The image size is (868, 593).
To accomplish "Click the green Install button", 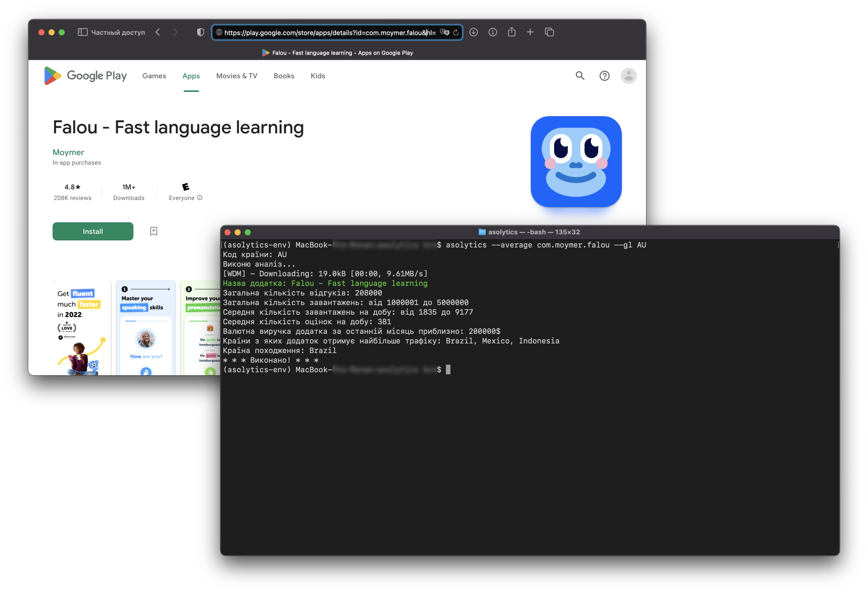I will pyautogui.click(x=93, y=231).
